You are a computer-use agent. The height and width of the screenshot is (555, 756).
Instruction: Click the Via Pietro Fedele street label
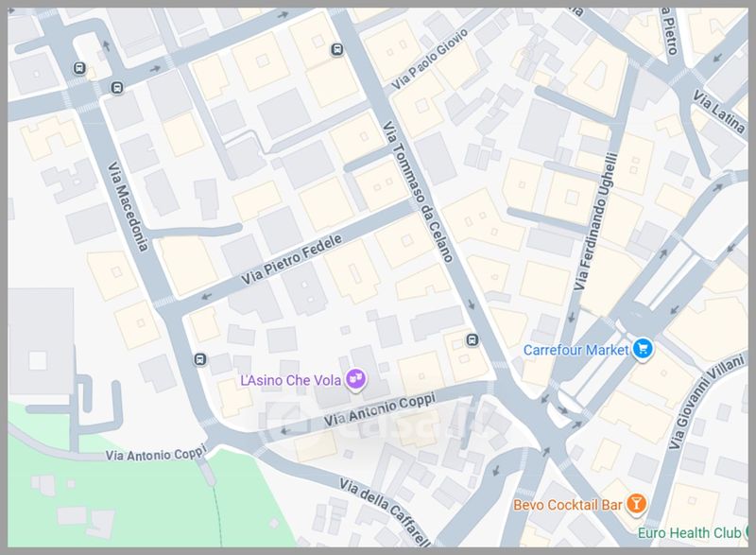click(x=292, y=259)
